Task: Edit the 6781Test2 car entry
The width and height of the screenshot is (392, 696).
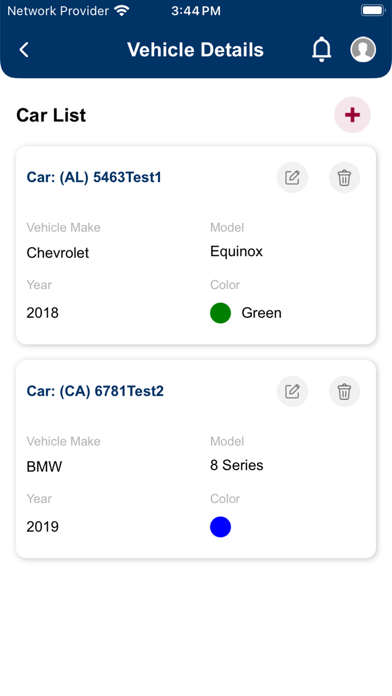Action: (x=293, y=392)
